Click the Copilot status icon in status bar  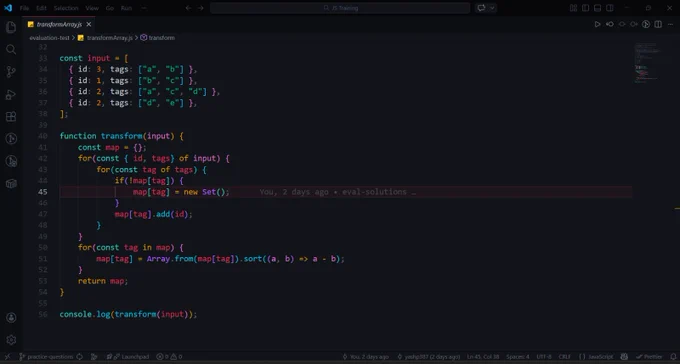coord(624,357)
